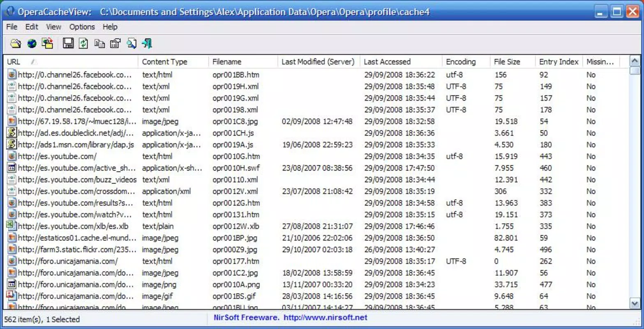
Task: Click the XML icon beside es.youtube.com/buzz_videos
Action: pos(12,179)
